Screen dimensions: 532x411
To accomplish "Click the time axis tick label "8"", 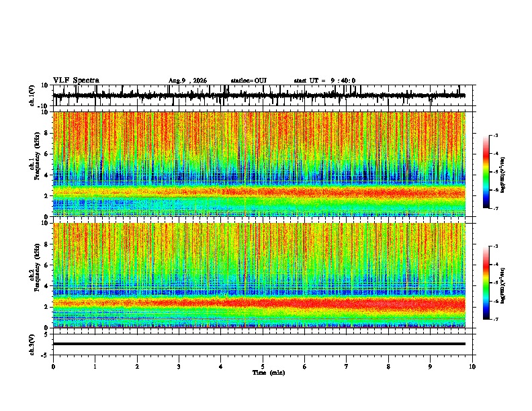I will (x=388, y=367).
